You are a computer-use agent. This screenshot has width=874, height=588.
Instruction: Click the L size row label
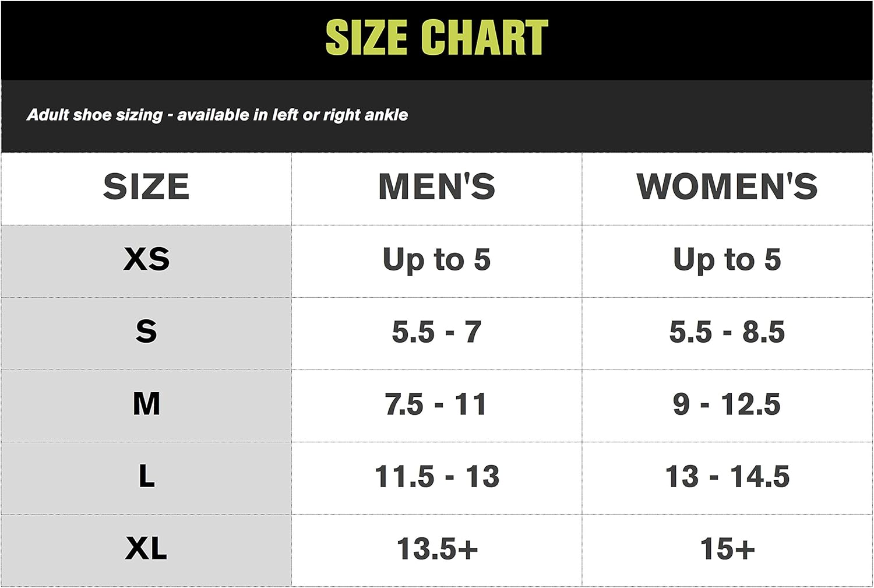[x=146, y=476]
